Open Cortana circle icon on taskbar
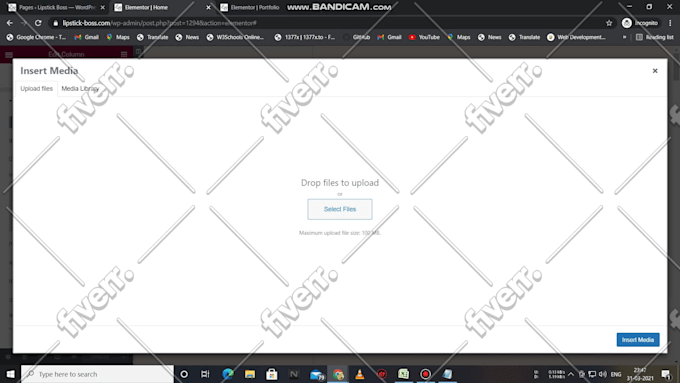The height and width of the screenshot is (383, 680). point(184,374)
